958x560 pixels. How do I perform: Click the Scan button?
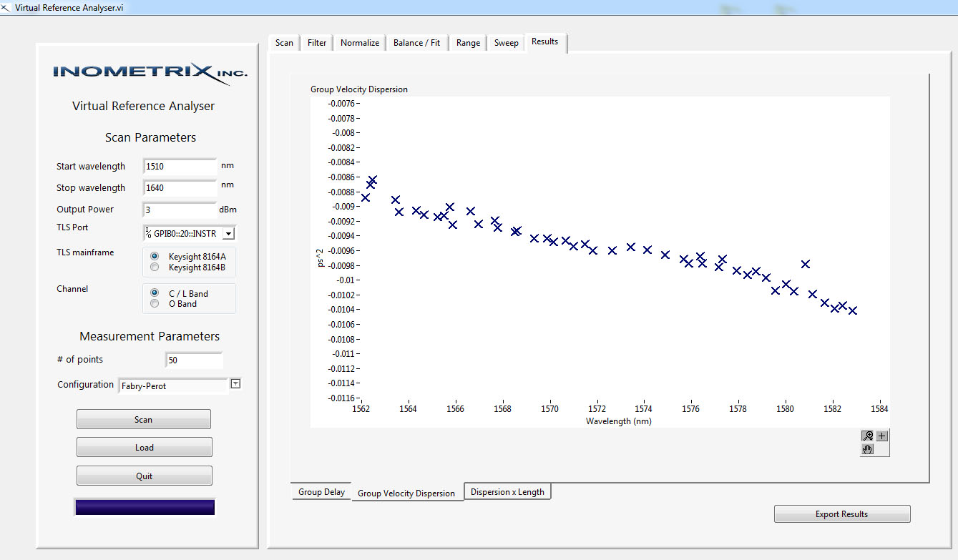point(144,420)
